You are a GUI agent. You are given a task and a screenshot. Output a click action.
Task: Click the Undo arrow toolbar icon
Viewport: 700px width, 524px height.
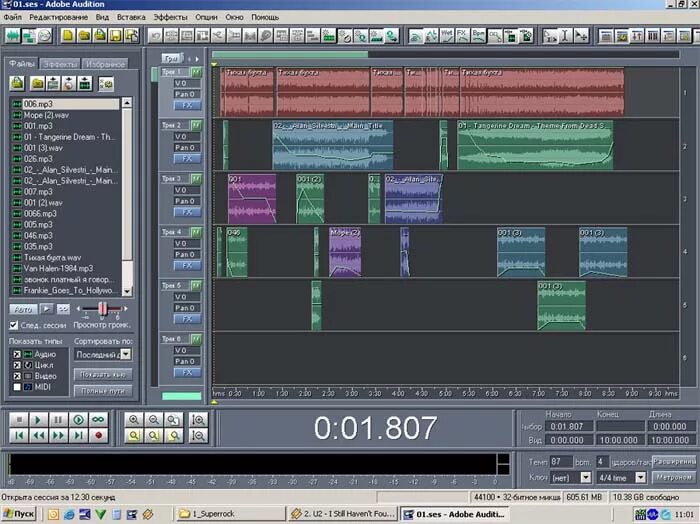coord(155,36)
